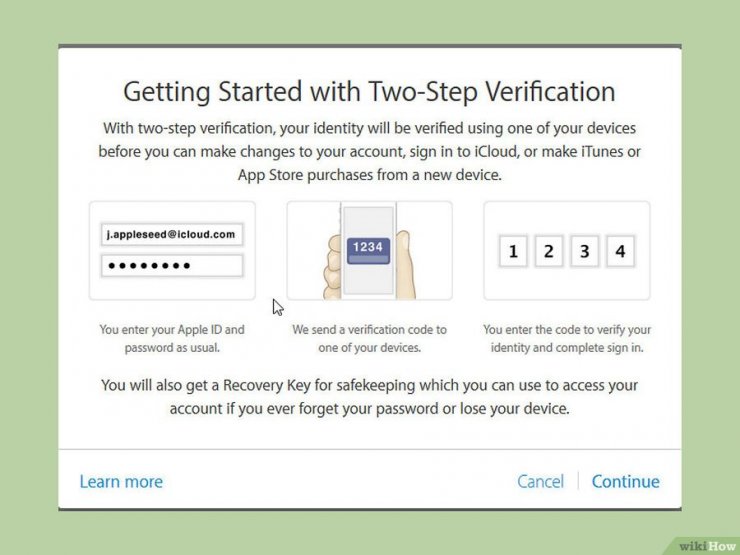
Task: Click the two-step verification intro description text
Action: pos(370,151)
